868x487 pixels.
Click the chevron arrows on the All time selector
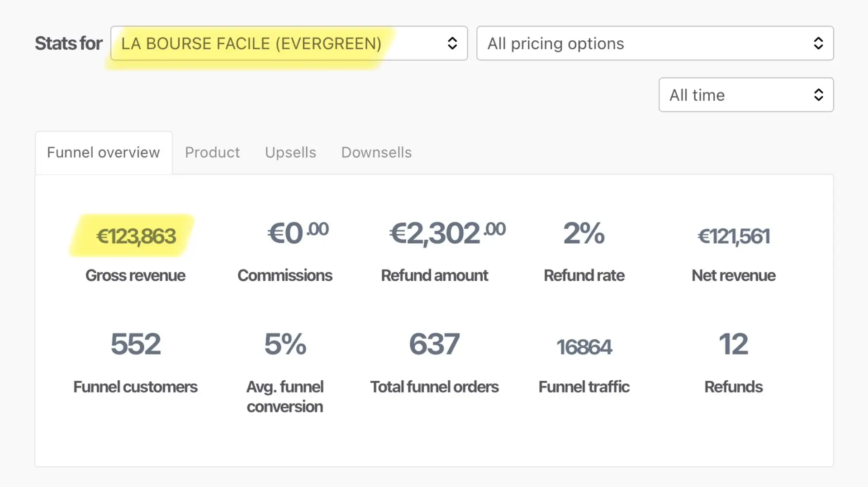[x=818, y=95]
